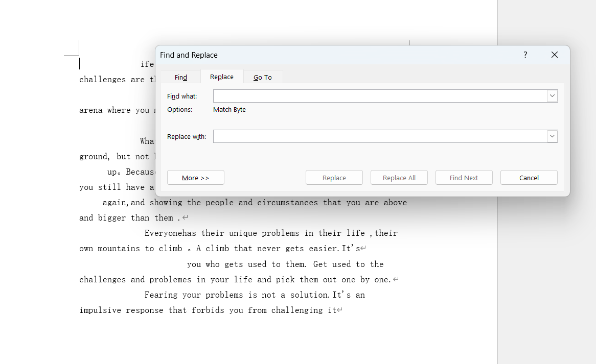Open the Go To tab
The height and width of the screenshot is (364, 596).
pos(263,77)
